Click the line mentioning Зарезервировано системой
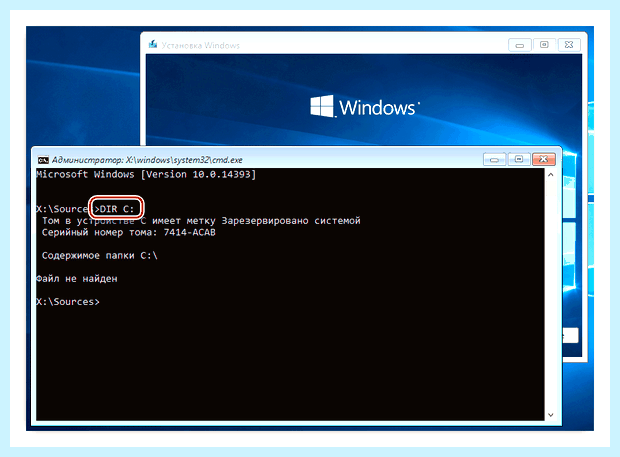 [201, 221]
